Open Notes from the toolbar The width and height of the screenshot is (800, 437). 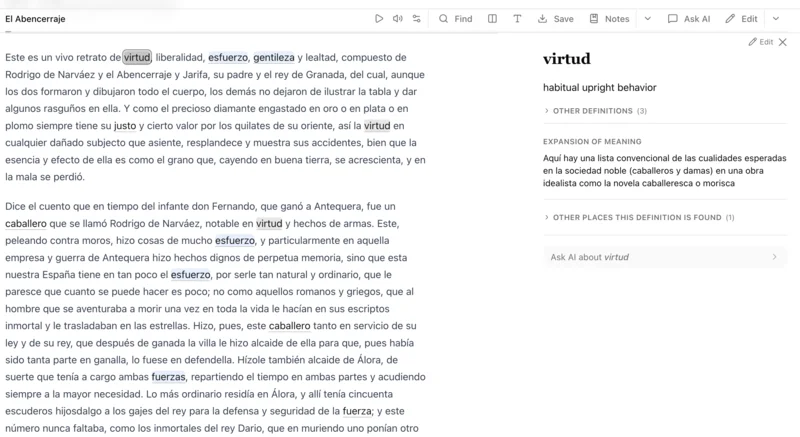(x=609, y=19)
